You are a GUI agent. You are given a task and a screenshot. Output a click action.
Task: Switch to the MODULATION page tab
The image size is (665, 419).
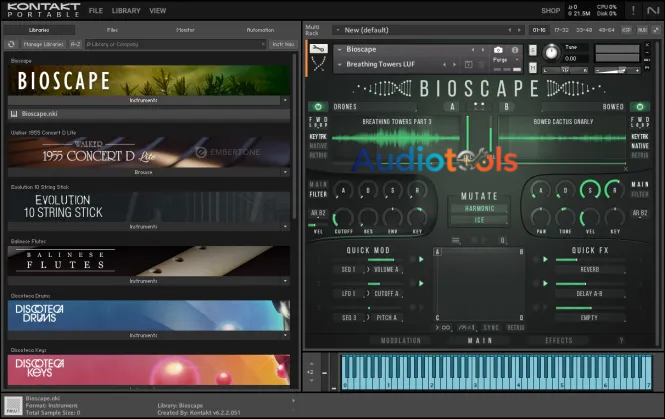pyautogui.click(x=400, y=341)
